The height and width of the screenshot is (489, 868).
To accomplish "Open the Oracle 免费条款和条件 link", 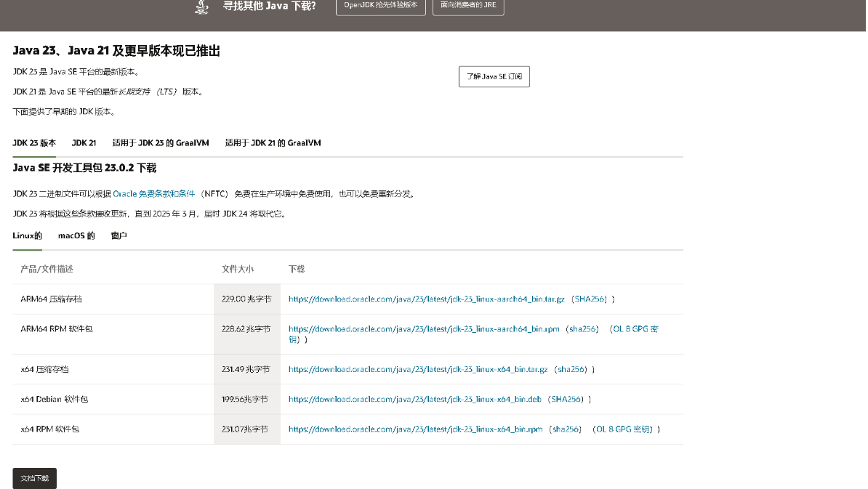I will (x=153, y=194).
